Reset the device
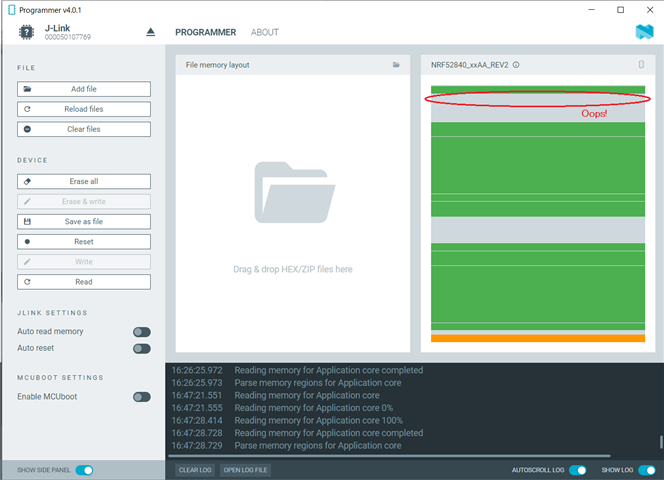 pos(84,242)
